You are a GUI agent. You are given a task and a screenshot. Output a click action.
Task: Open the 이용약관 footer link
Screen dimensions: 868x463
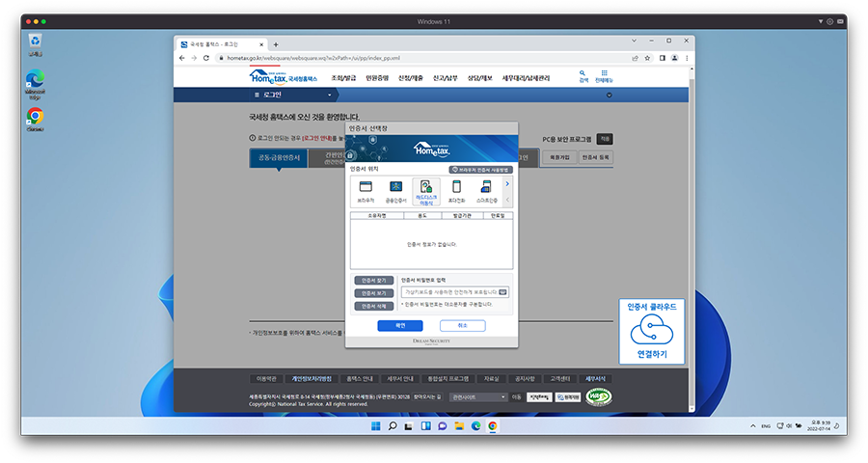tap(266, 379)
